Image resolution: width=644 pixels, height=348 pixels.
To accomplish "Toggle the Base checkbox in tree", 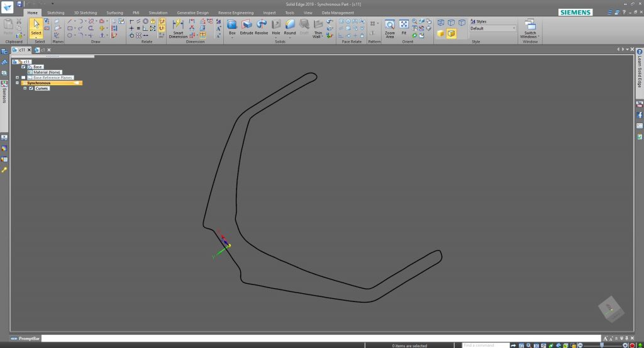I will tap(23, 67).
